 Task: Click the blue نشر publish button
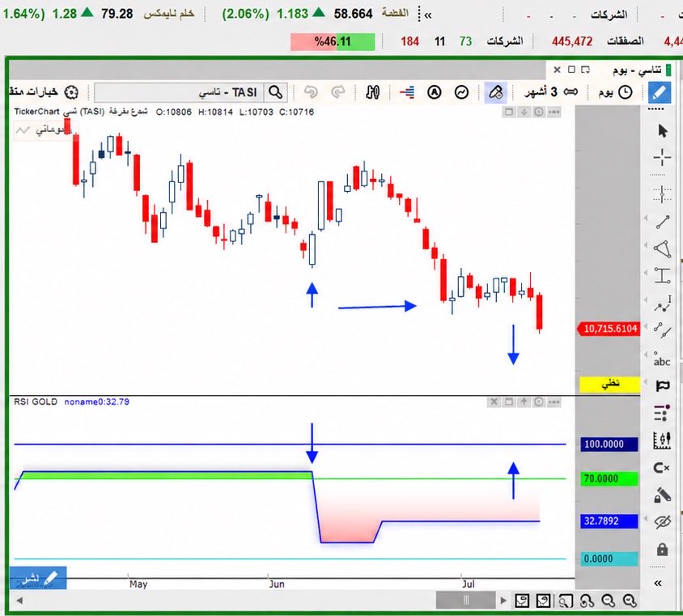38,578
